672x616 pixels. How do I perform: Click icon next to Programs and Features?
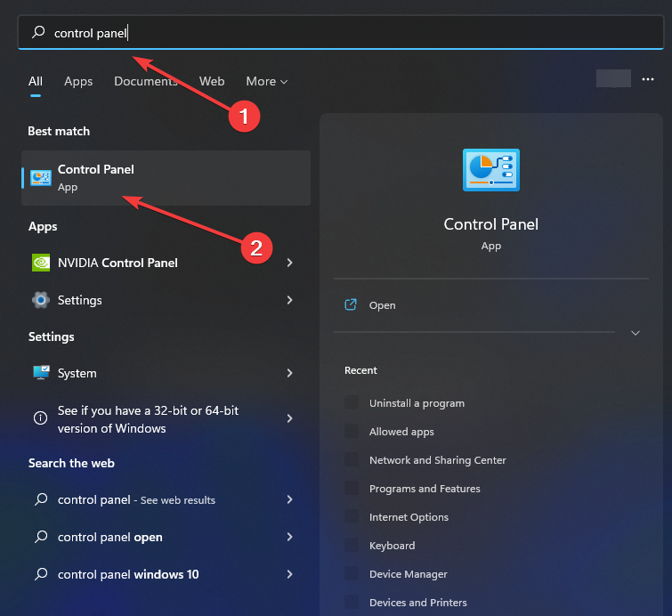[x=352, y=488]
